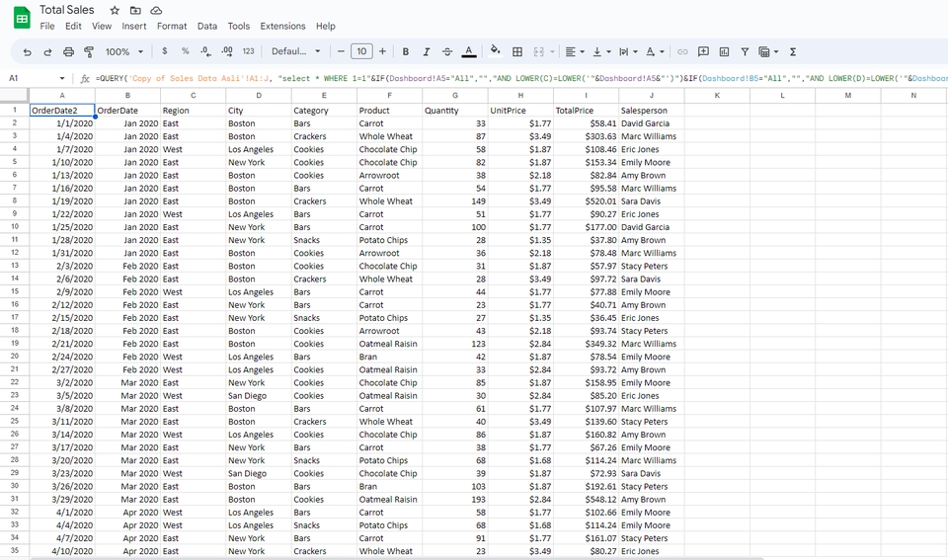
Task: Decrease decimal places
Action: click(x=206, y=52)
